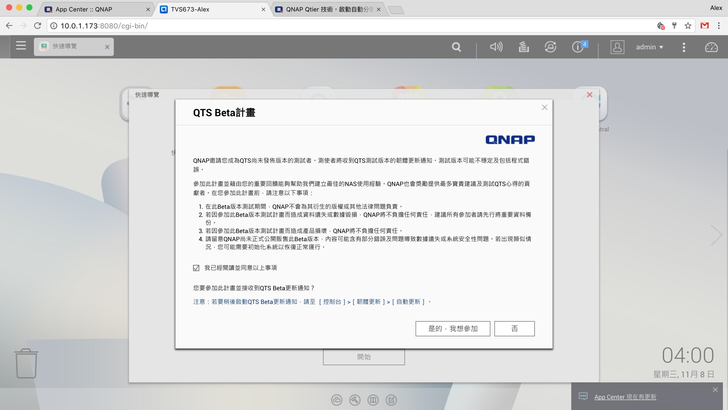Open the QTS search magnifier icon

coord(456,47)
